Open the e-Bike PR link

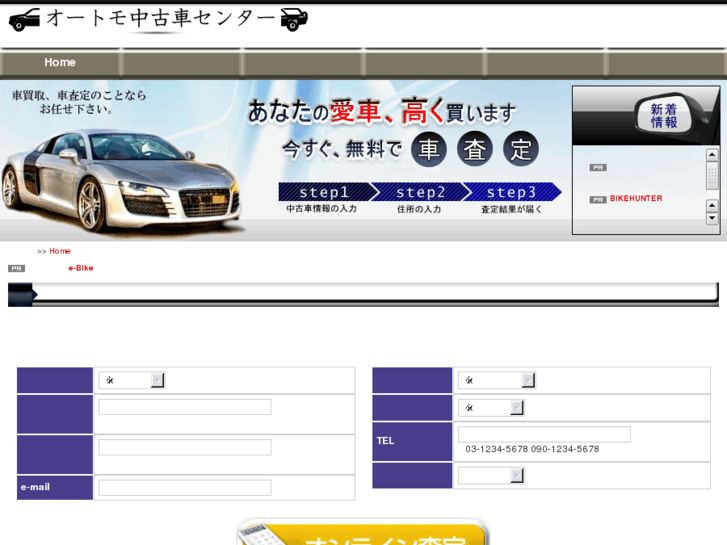[81, 268]
